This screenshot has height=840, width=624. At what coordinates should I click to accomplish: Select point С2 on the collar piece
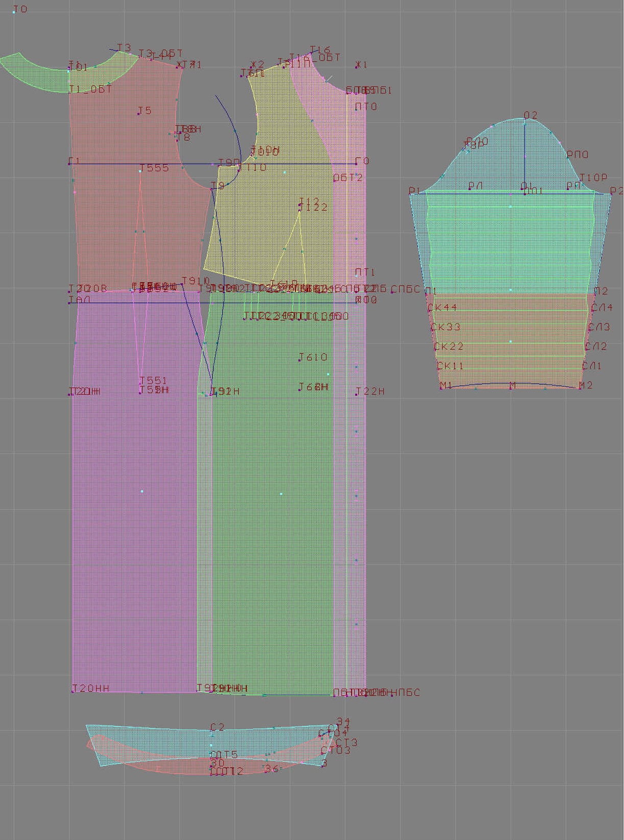point(212,730)
